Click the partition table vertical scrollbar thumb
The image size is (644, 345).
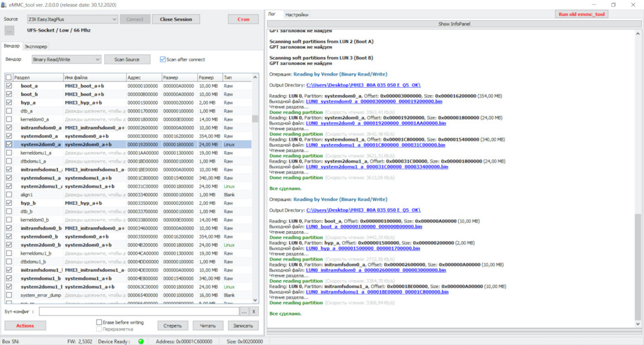tap(255, 119)
